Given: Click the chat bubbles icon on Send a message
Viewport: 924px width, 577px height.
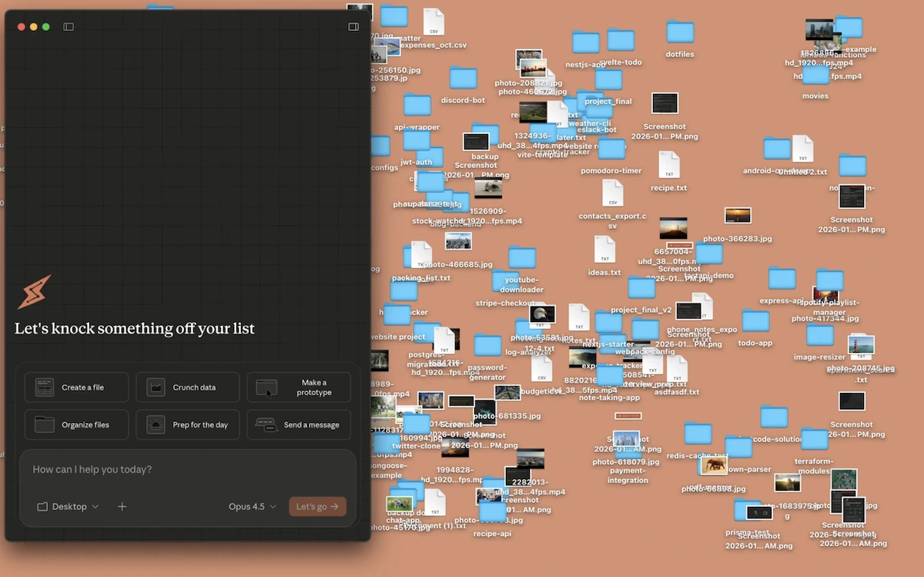Looking at the screenshot, I should click(x=266, y=424).
